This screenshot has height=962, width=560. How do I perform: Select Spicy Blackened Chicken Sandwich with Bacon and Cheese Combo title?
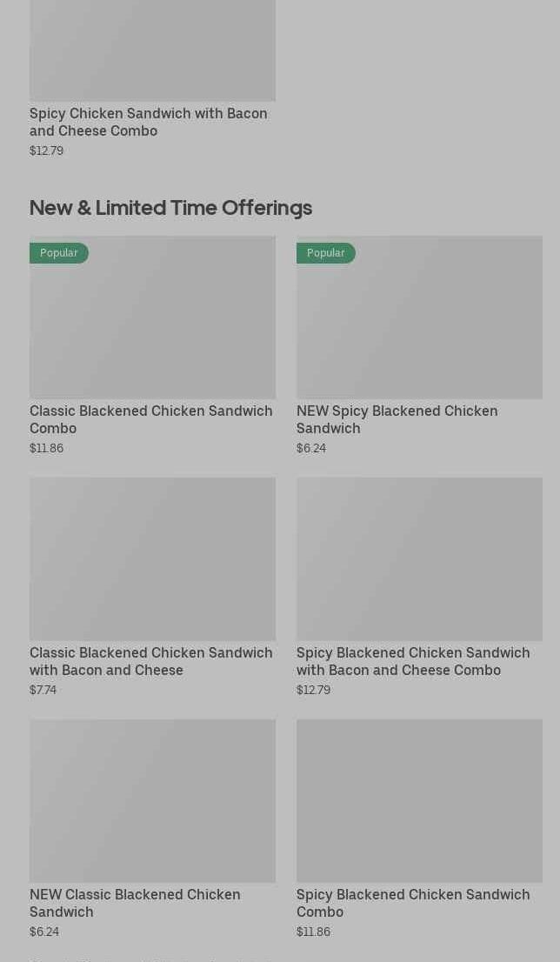[412, 661]
